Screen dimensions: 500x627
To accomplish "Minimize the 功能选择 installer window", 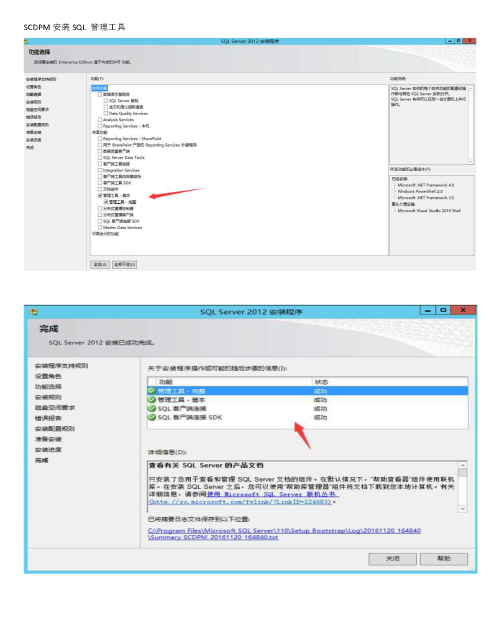I will coord(450,41).
